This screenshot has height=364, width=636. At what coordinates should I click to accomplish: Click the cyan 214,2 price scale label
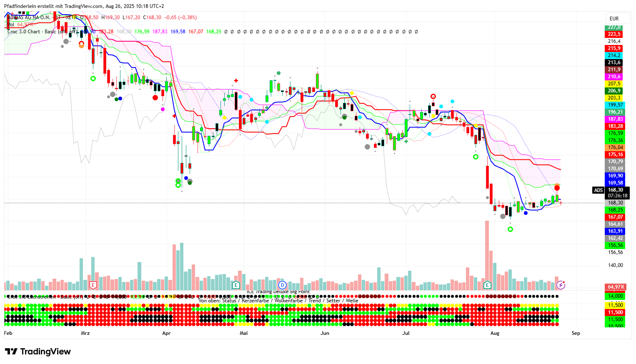[614, 55]
